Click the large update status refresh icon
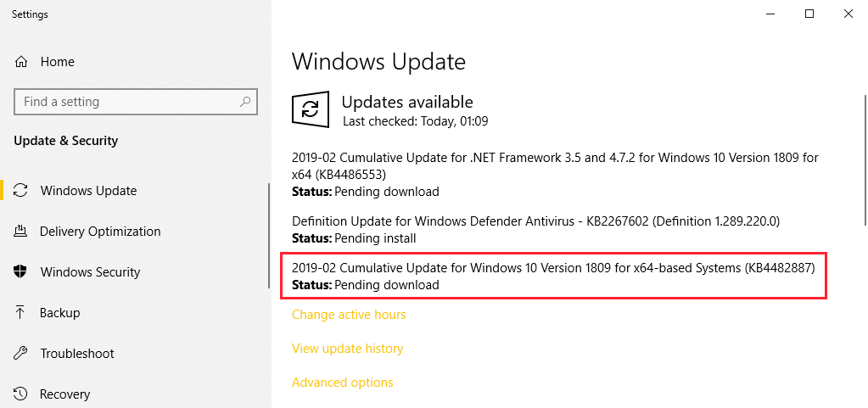This screenshot has width=868, height=408. tap(311, 109)
